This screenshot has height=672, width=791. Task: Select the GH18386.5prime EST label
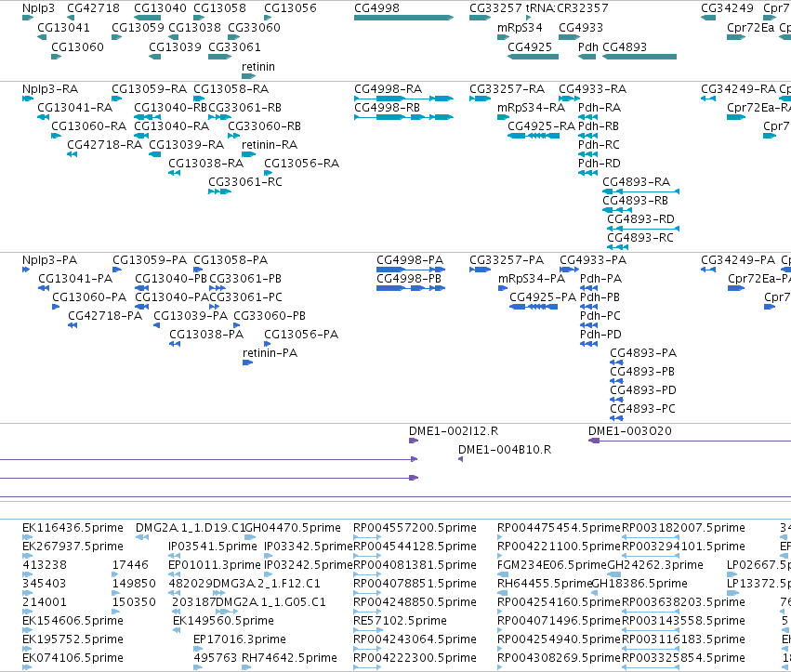(x=639, y=584)
